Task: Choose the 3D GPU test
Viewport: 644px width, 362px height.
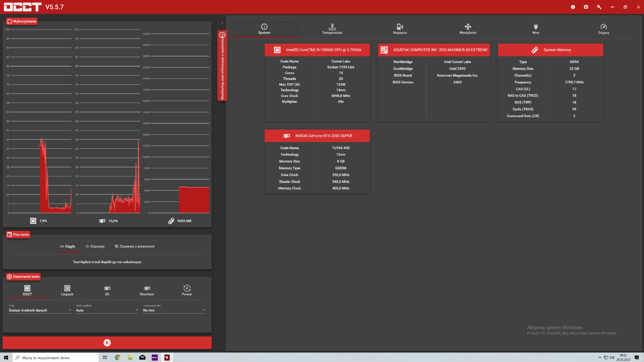Action: pyautogui.click(x=107, y=290)
